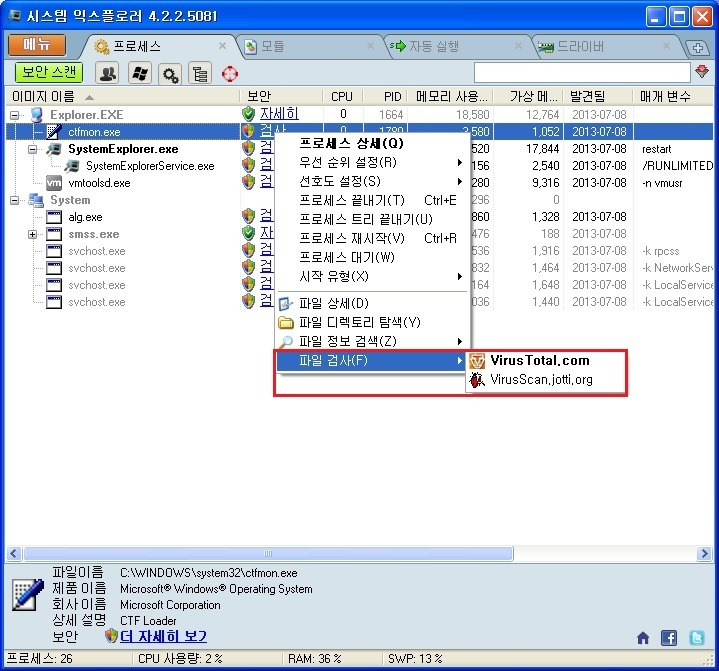Choose 프로세스 트리 끝내기(U)

click(373, 219)
